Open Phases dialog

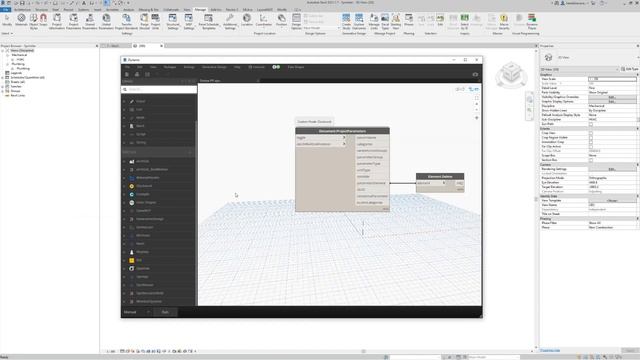[409, 20]
